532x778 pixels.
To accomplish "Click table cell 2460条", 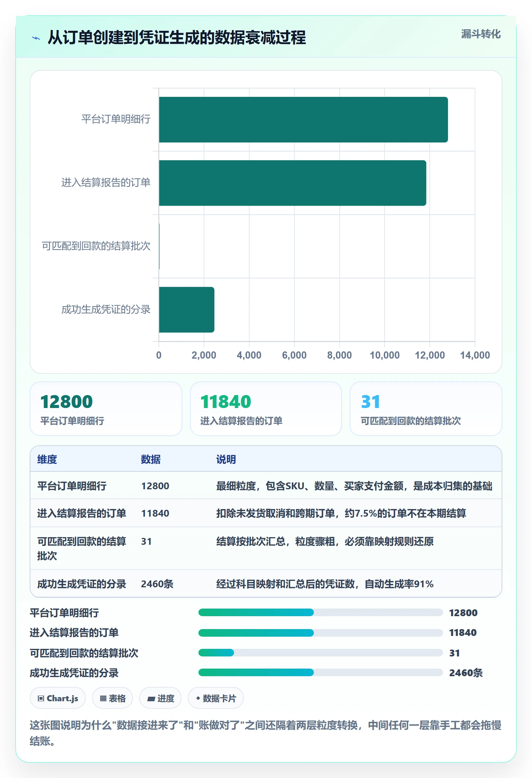I will [x=157, y=584].
